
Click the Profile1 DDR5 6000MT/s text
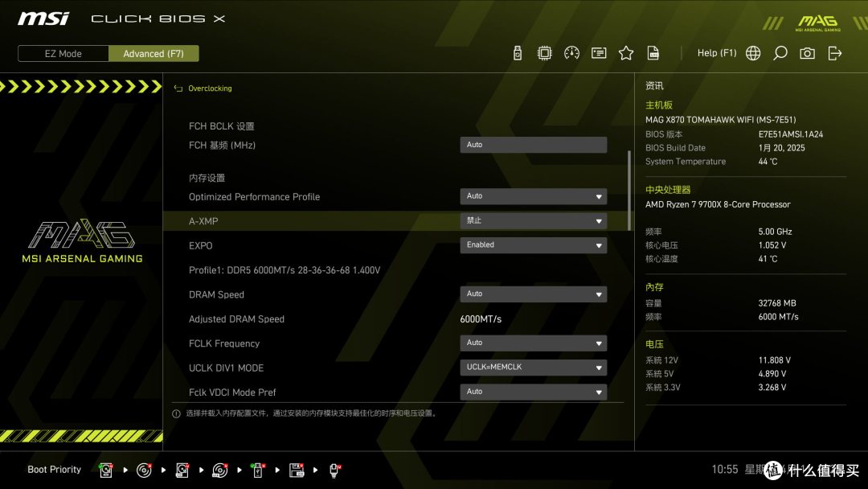click(285, 270)
